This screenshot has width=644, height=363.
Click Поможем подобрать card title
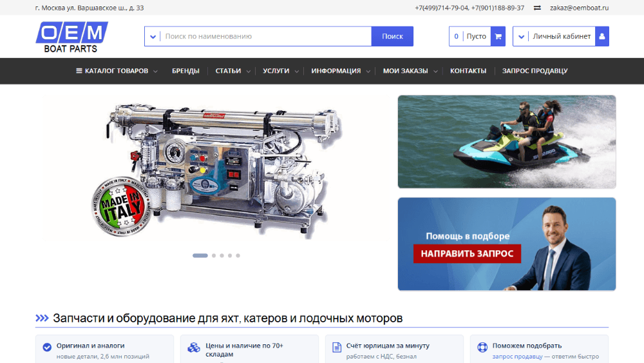click(527, 346)
